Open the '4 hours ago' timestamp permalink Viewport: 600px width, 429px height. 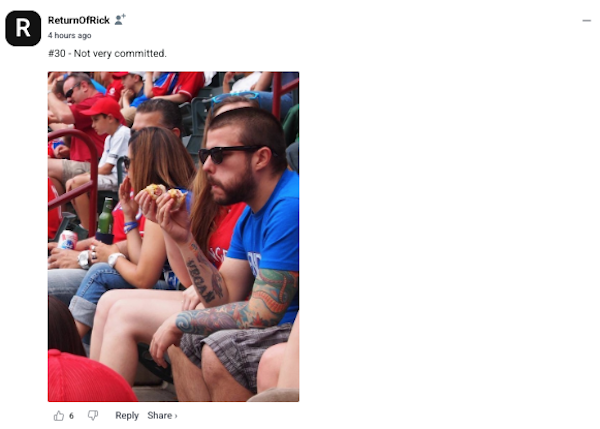(69, 36)
